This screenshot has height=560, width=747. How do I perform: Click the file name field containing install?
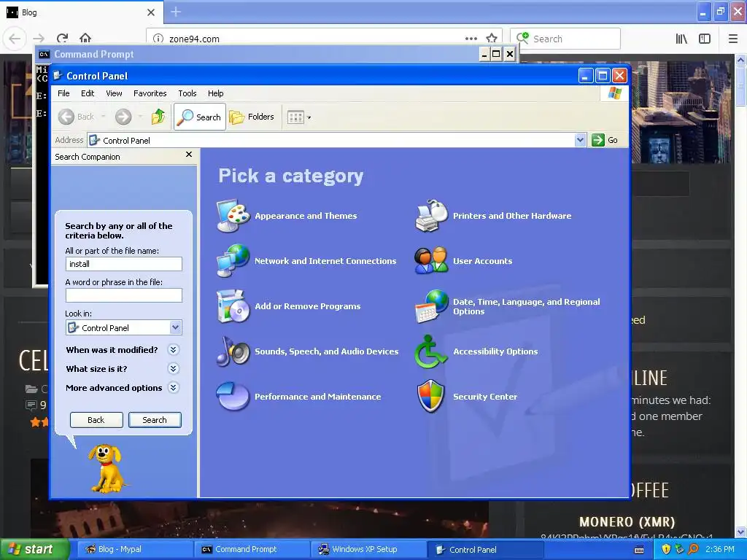tap(124, 264)
